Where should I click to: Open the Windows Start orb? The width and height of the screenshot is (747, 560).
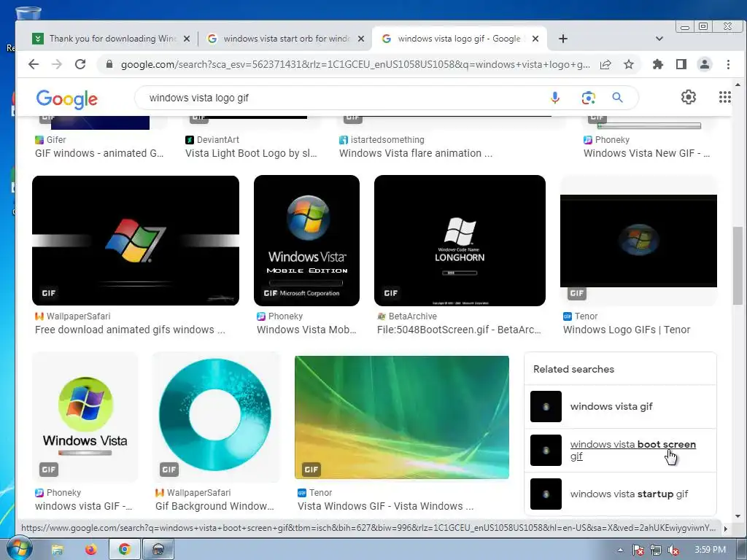[18, 548]
